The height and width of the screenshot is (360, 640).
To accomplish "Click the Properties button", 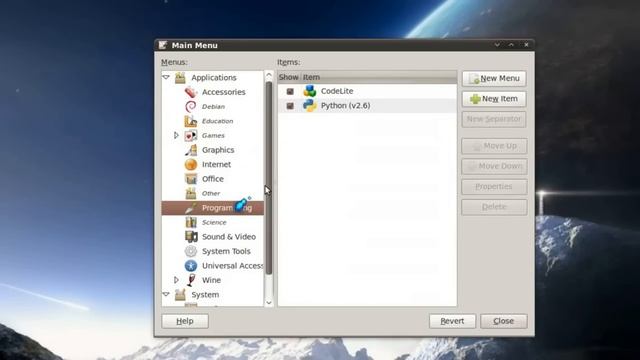I will [494, 187].
